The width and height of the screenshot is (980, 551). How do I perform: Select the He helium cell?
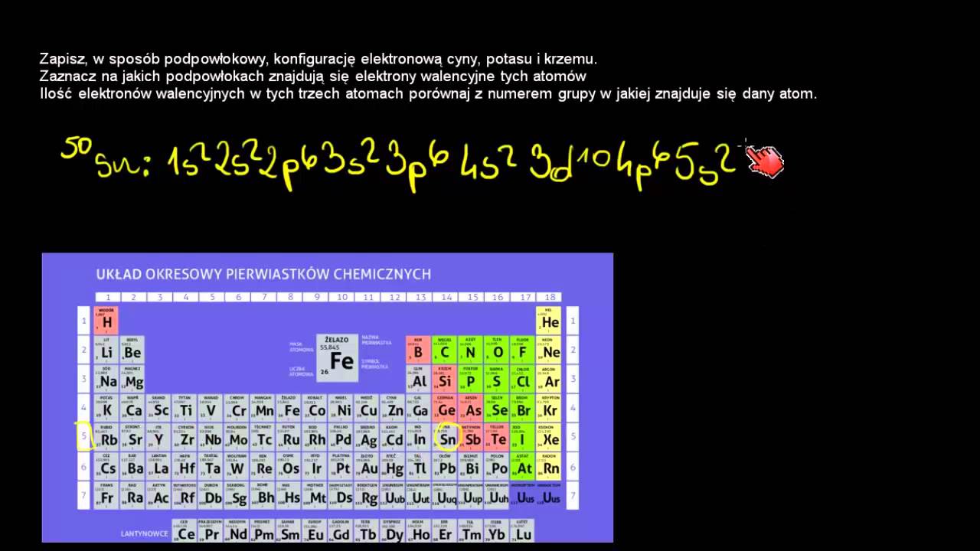(x=549, y=321)
